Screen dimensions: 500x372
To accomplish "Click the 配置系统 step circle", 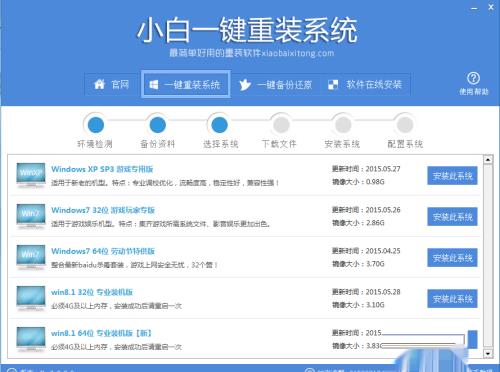I will pos(405,125).
